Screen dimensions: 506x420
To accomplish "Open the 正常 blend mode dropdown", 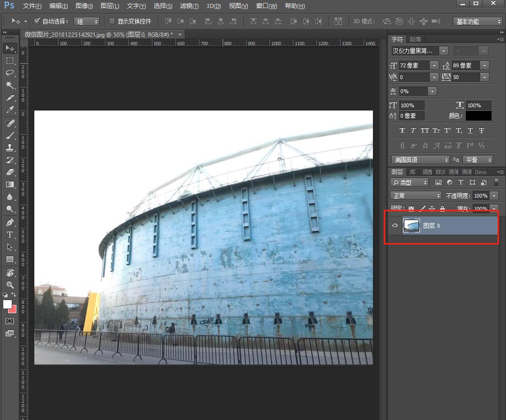I will pos(416,196).
